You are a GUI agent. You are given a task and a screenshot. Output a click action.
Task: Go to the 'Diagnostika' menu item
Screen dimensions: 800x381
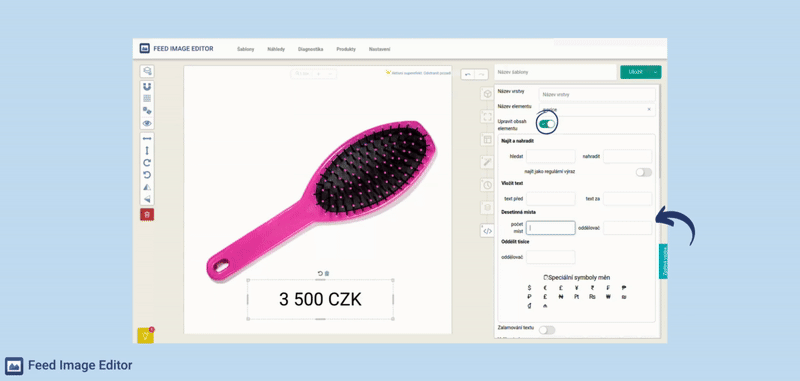(311, 49)
